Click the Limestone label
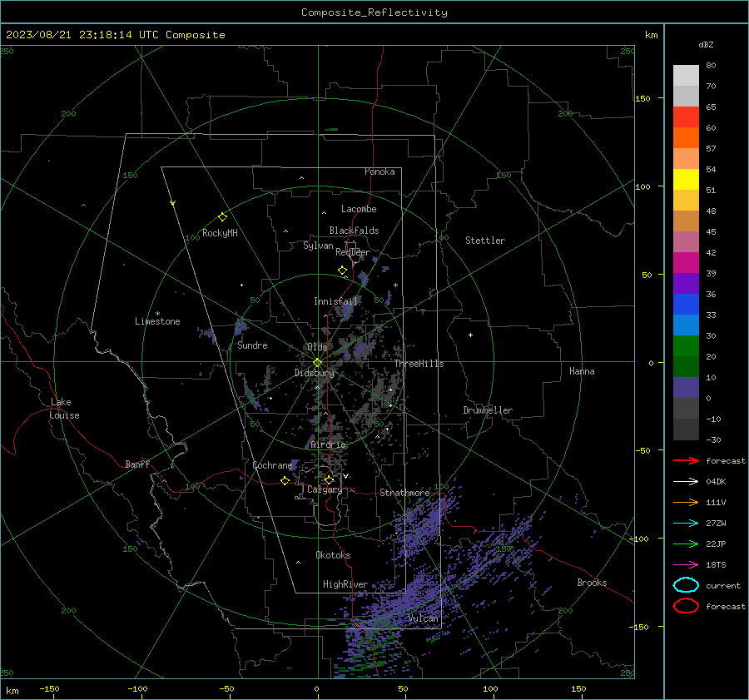This screenshot has width=749, height=700. point(157,321)
